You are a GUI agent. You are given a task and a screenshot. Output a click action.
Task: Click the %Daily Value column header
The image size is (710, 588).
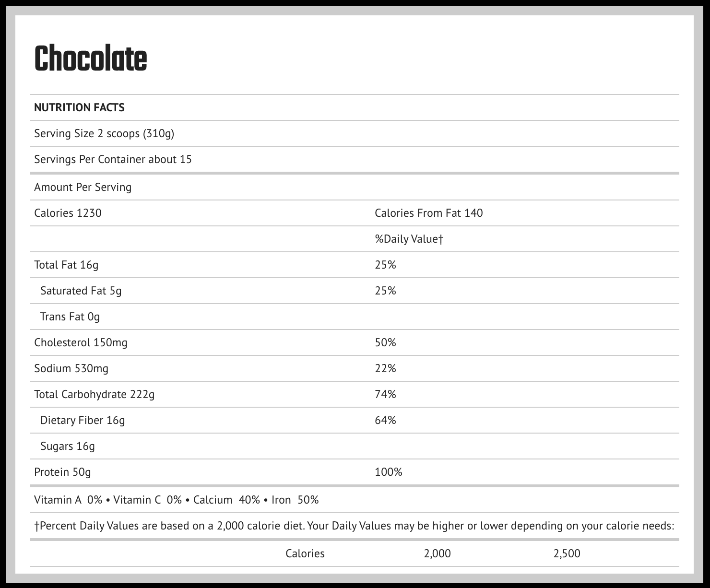click(409, 239)
